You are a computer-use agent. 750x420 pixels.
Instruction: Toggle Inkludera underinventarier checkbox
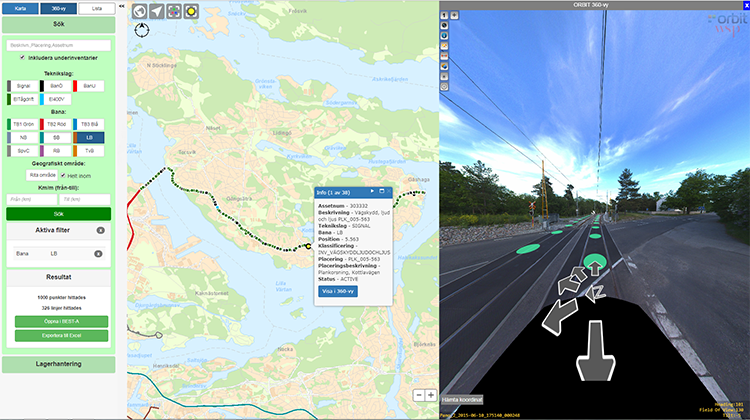23,57
